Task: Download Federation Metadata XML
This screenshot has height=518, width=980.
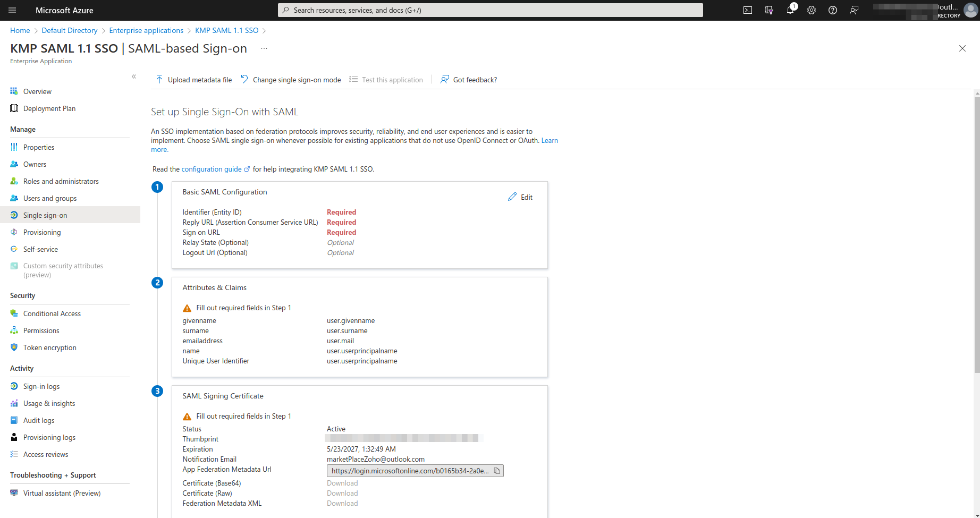Action: (342, 503)
